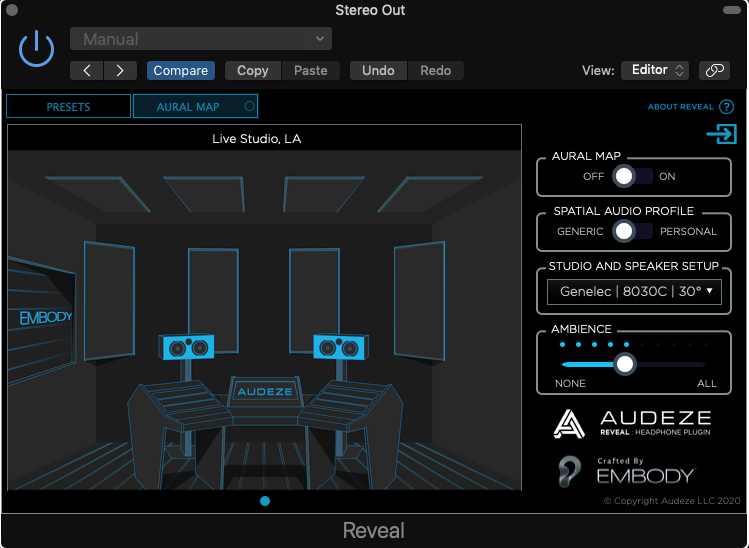Choose the PERSONAL spatial audio profile label
Viewport: 749px width, 548px height.
[x=688, y=231]
